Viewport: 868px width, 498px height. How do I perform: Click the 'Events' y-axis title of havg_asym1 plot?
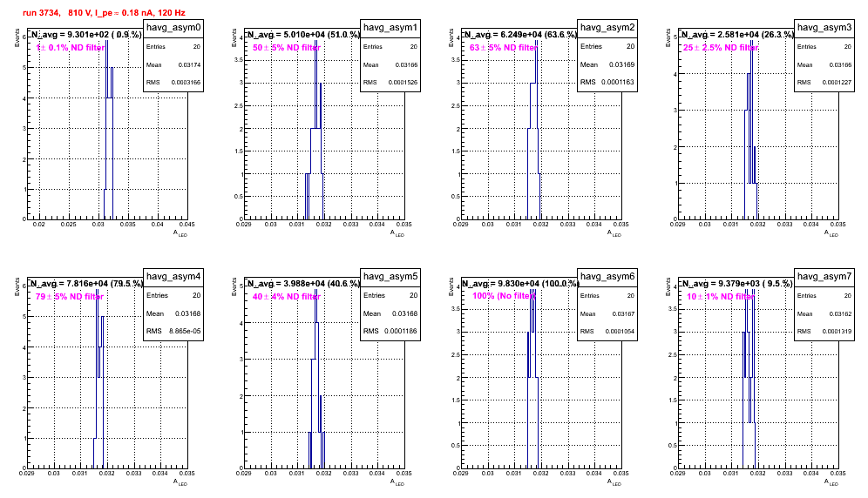(234, 37)
